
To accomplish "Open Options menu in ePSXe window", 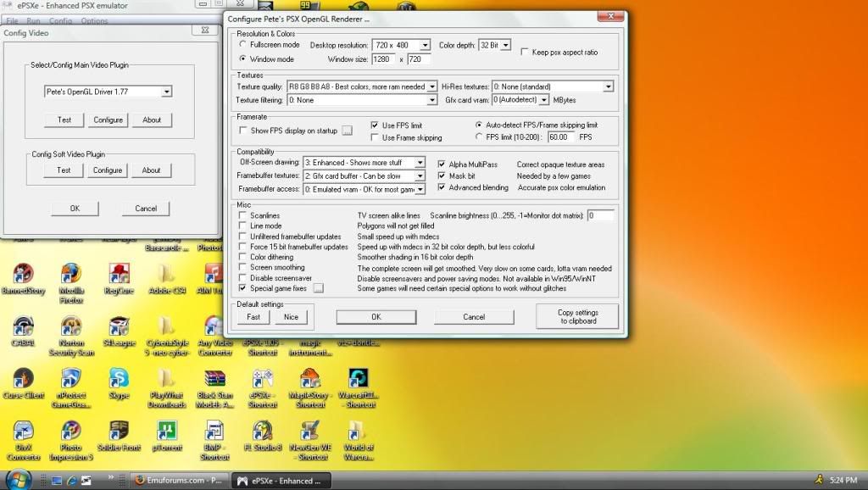I will [94, 20].
